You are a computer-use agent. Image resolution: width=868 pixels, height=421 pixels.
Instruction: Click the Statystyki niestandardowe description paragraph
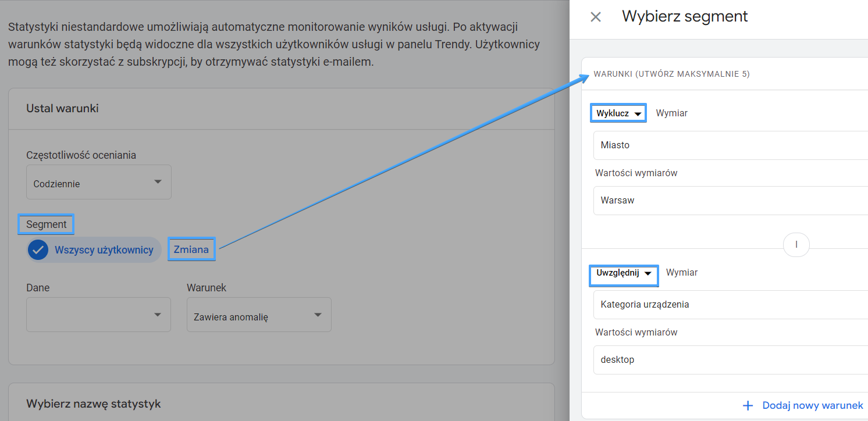pyautogui.click(x=273, y=44)
